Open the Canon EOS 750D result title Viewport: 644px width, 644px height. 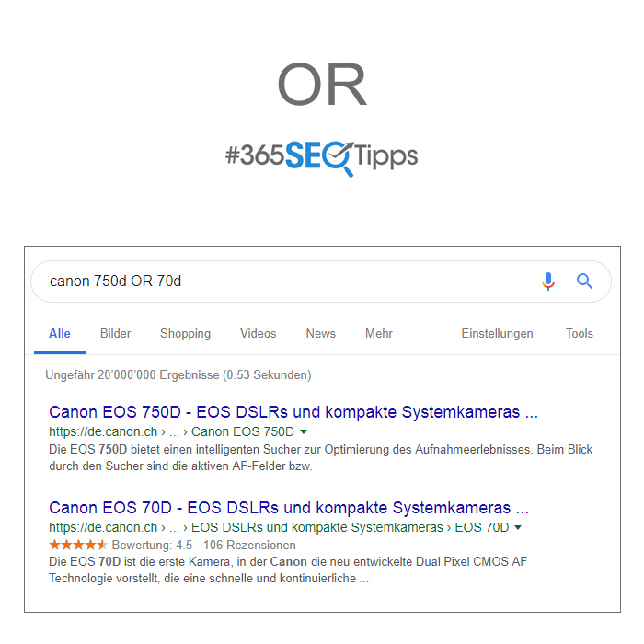(293, 412)
